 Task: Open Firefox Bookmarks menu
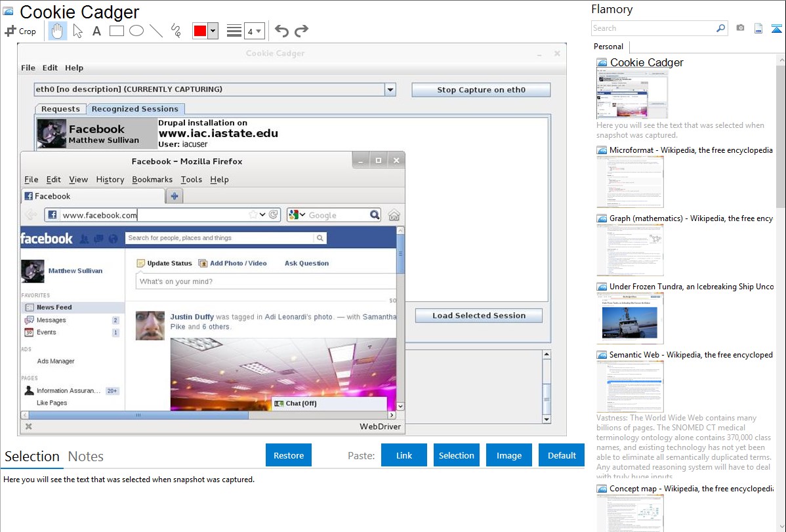(x=152, y=180)
